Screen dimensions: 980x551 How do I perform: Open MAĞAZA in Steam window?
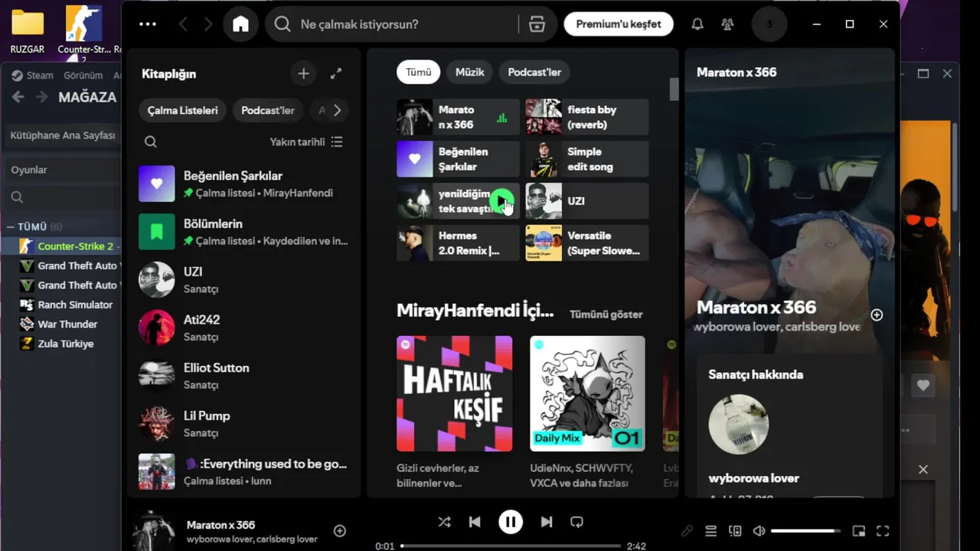coord(87,97)
